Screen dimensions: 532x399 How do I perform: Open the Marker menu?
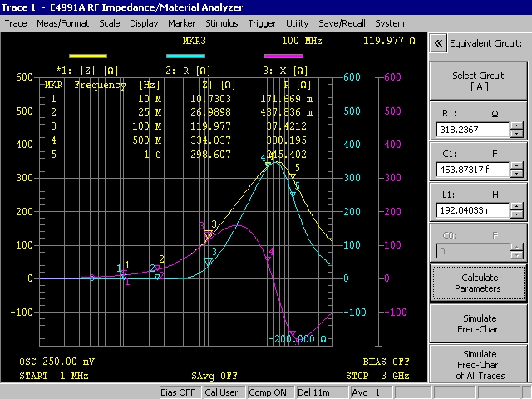point(181,23)
